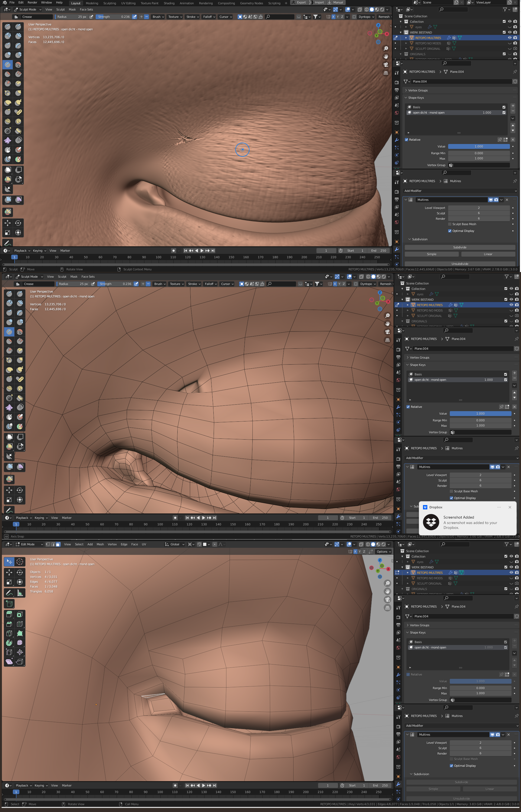Viewport: 521px width, 812px height.
Task: Select the Cursor tool in Edit Mode
Action: point(19,562)
